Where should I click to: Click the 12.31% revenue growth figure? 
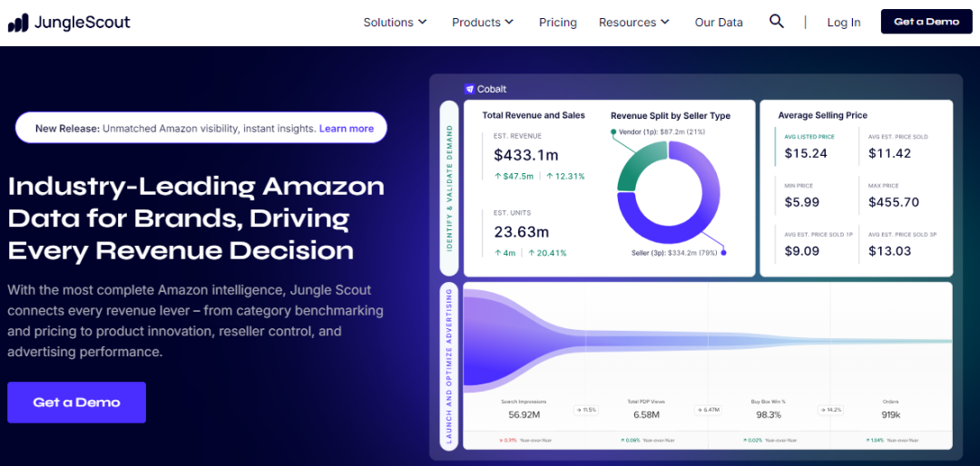coord(565,176)
